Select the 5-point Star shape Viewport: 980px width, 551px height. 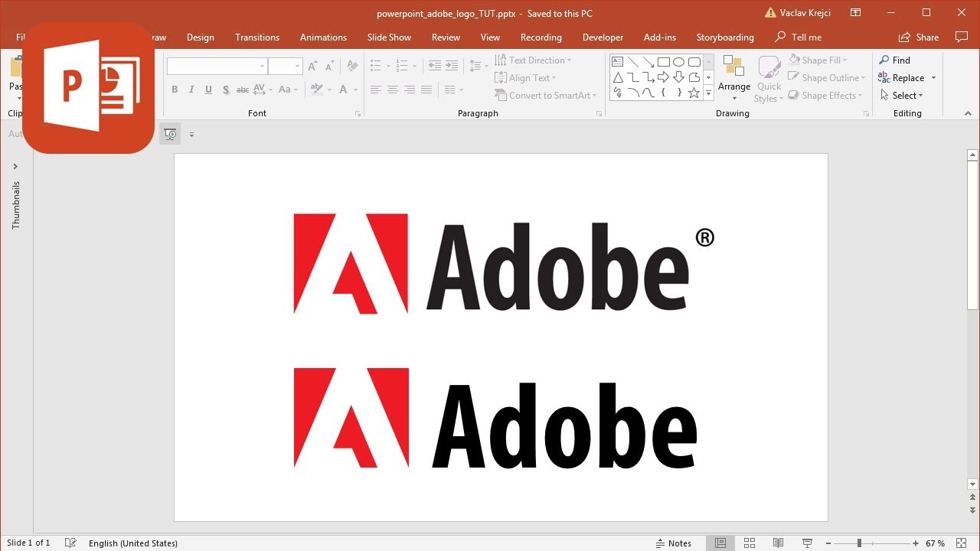pyautogui.click(x=694, y=93)
